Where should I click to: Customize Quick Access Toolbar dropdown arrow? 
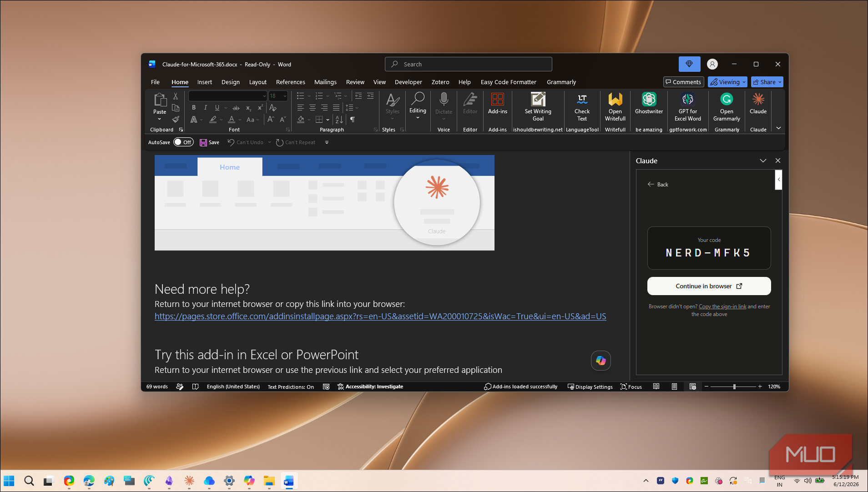[327, 142]
